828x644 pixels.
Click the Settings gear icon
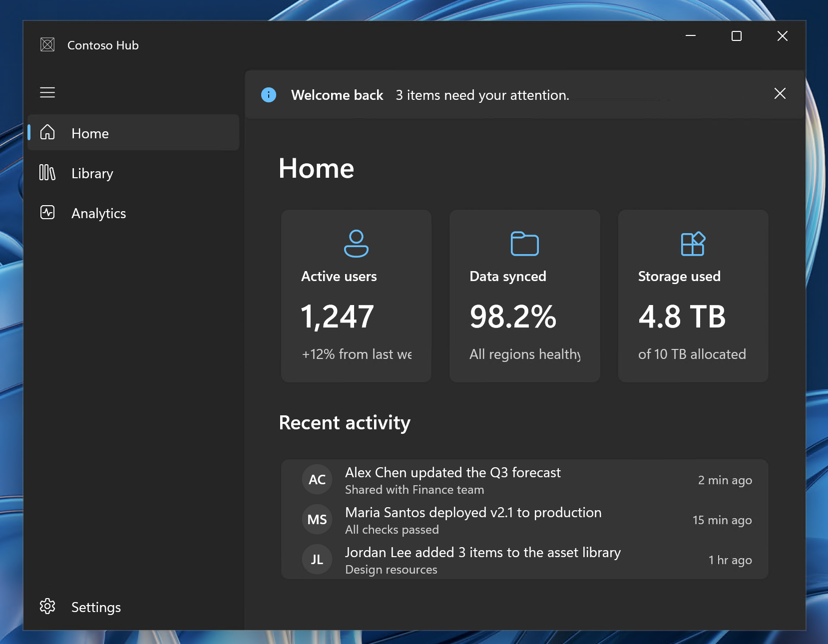click(x=47, y=607)
